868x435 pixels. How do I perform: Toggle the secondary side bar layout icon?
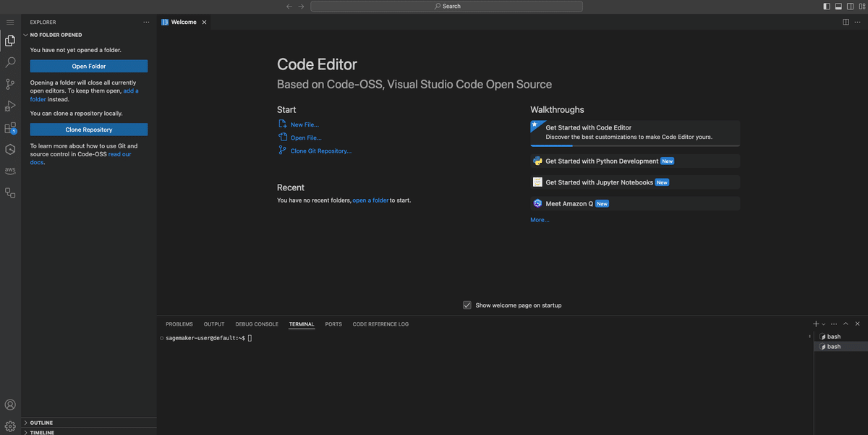850,7
